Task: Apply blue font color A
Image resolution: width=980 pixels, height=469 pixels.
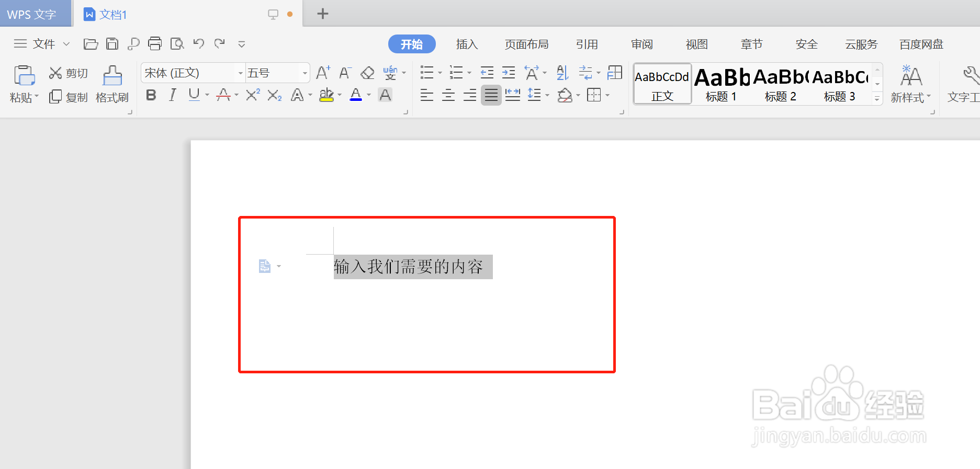Action: coord(356,95)
